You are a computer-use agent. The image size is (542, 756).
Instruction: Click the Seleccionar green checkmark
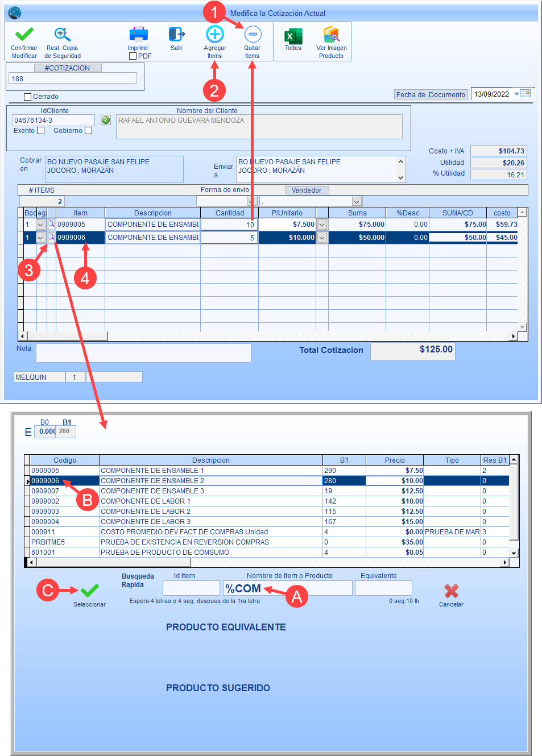89,591
